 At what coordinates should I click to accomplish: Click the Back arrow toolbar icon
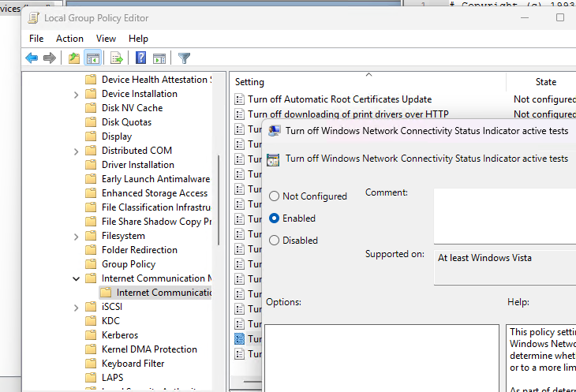[x=32, y=58]
